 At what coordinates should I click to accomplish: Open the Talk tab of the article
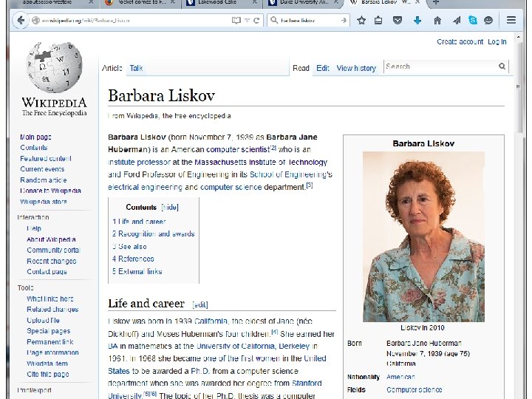click(136, 68)
